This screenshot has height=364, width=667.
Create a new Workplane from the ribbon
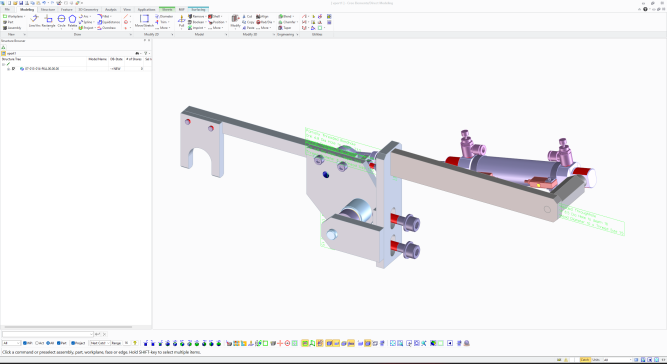click(14, 16)
